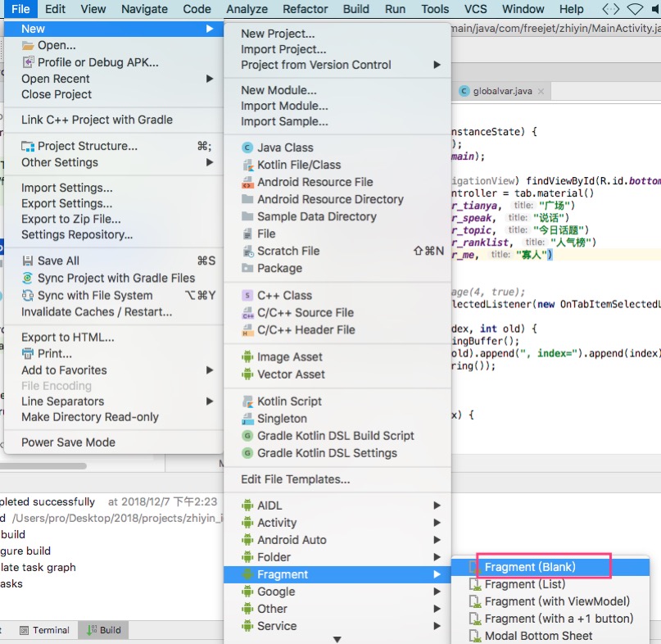Image resolution: width=661 pixels, height=644 pixels.
Task: Click the Java Class icon
Action: 247,147
